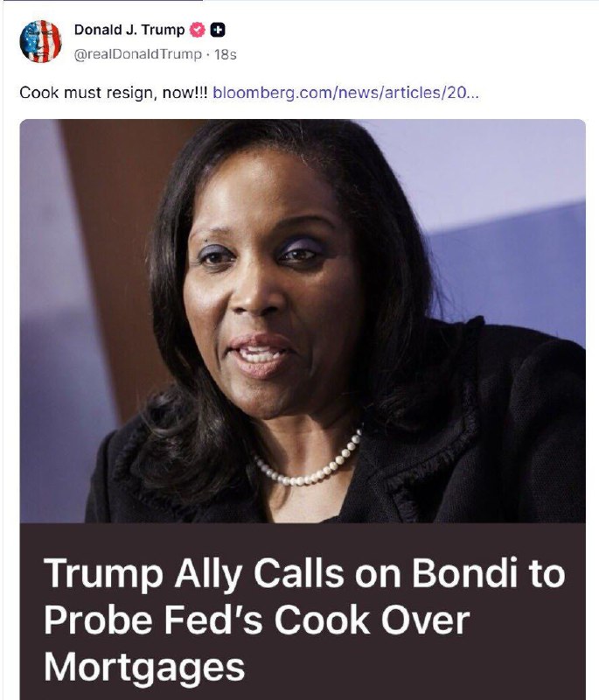Click the dot separator before the timestamp
Image resolution: width=599 pixels, height=700 pixels.
pyautogui.click(x=208, y=55)
